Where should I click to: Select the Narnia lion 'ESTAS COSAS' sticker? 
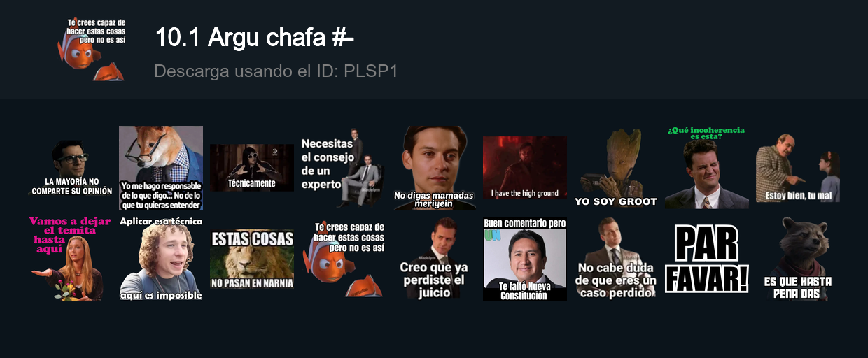point(252,259)
